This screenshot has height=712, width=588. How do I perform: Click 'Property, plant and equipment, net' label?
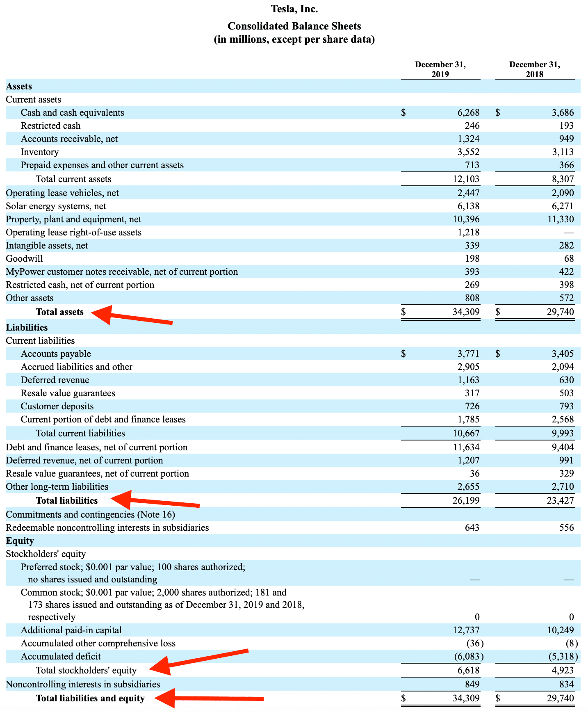73,219
